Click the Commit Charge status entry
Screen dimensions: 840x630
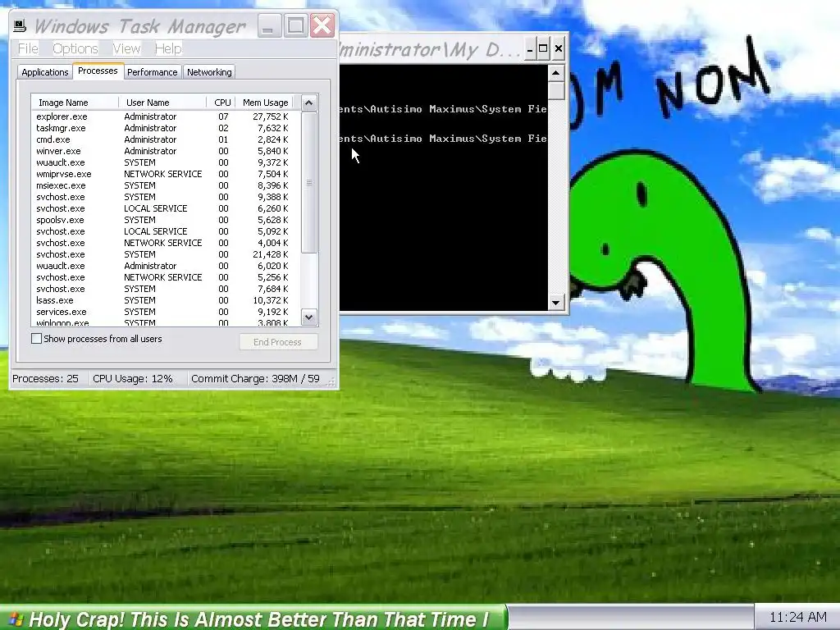(256, 379)
